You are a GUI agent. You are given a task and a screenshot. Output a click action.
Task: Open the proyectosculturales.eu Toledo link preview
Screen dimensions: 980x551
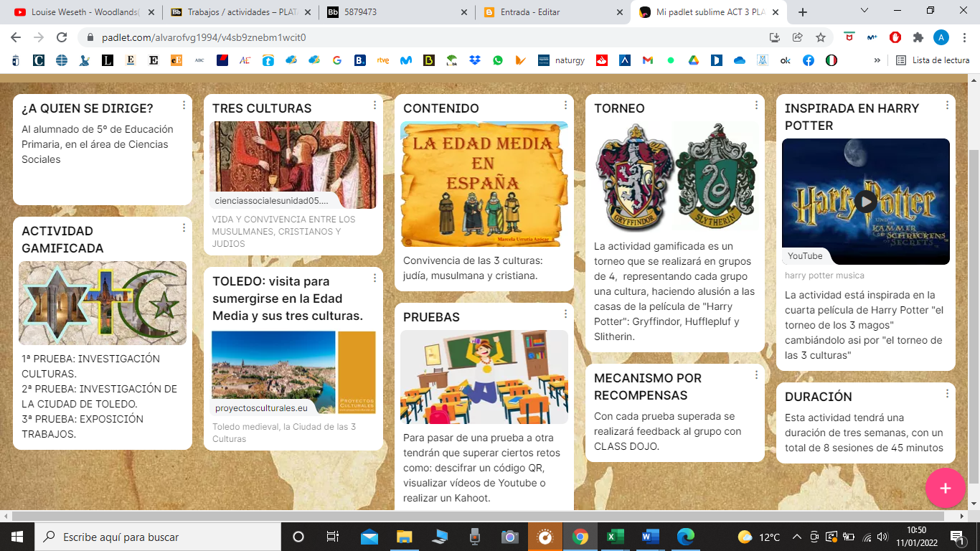pos(293,372)
